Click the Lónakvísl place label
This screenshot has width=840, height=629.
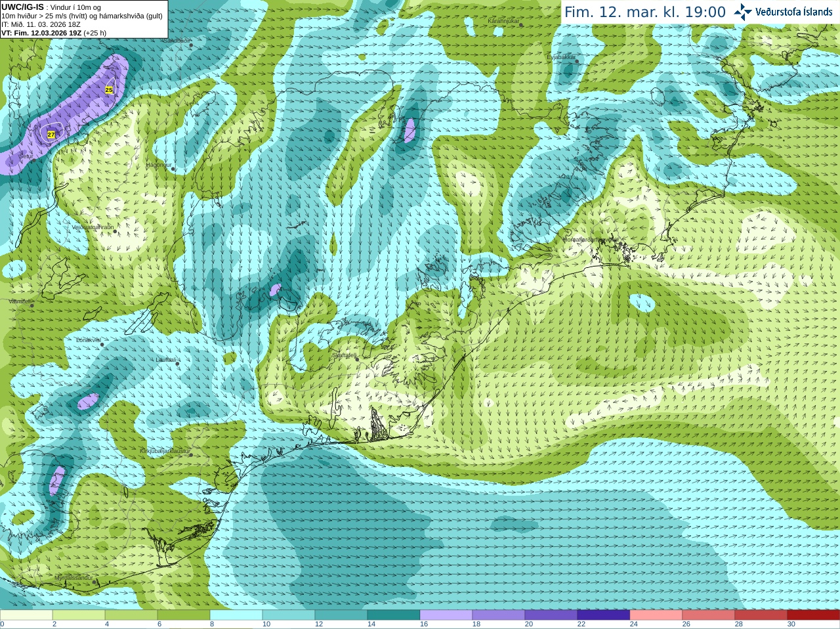click(88, 340)
